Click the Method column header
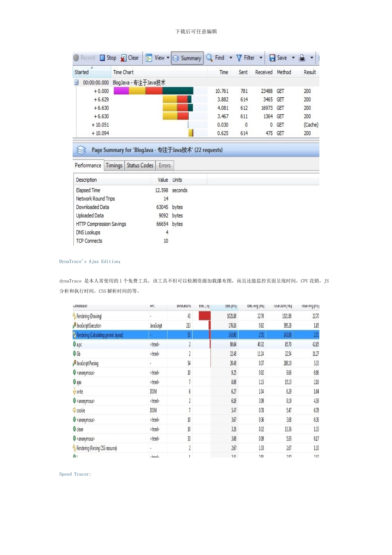The height and width of the screenshot is (555, 392). tap(284, 72)
